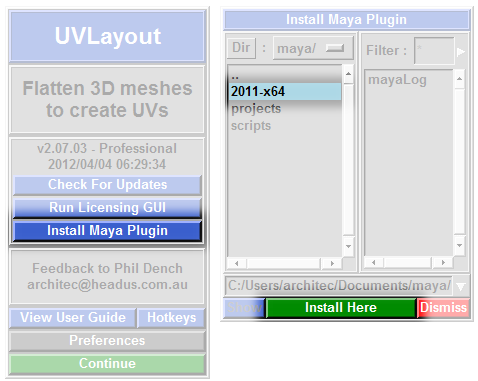Click folder list scroll up arrow
This screenshot has width=478, height=381.
pos(348,74)
